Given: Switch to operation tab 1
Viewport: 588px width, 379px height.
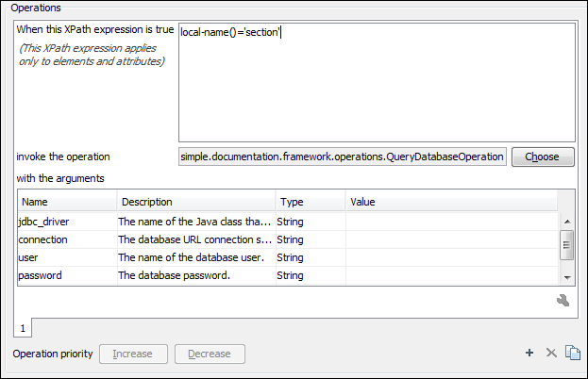Looking at the screenshot, I should click(x=24, y=327).
